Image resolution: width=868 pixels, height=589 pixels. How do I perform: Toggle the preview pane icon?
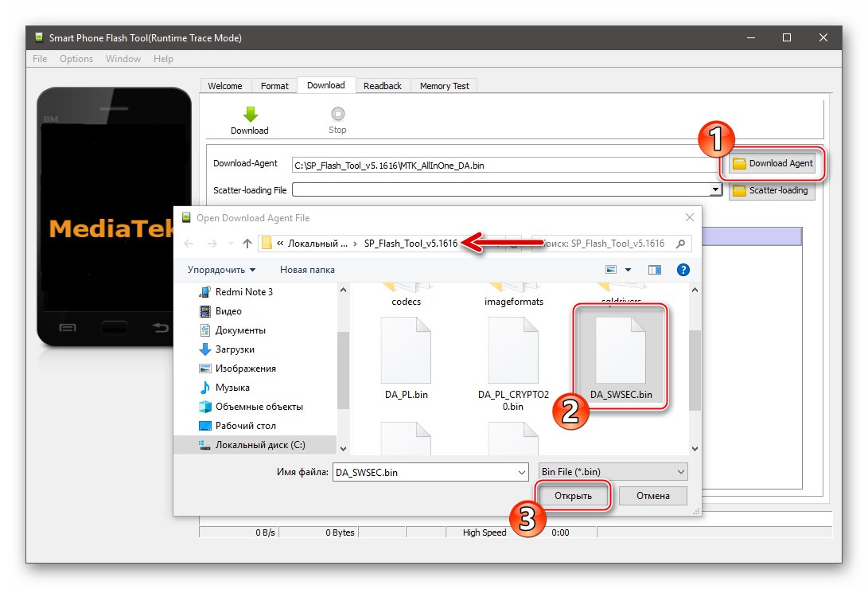[x=655, y=270]
